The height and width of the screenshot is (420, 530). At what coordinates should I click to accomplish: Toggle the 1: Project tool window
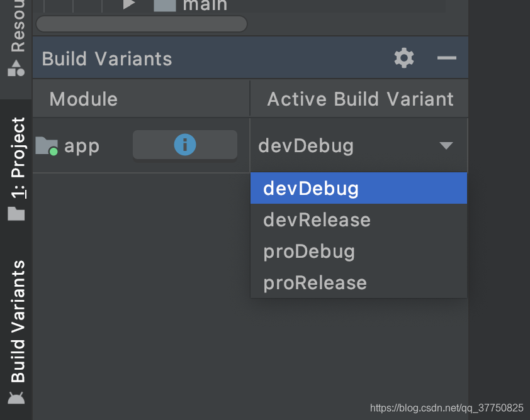(x=15, y=157)
